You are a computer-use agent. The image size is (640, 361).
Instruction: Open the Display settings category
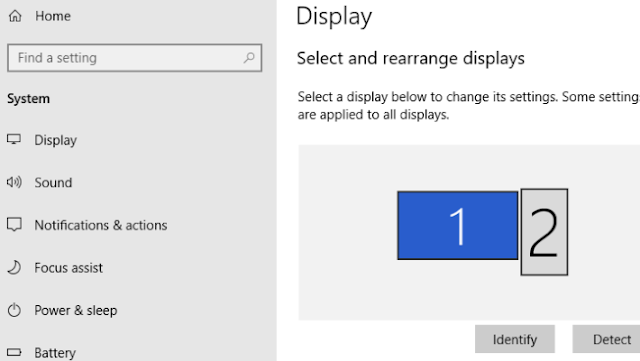(56, 140)
